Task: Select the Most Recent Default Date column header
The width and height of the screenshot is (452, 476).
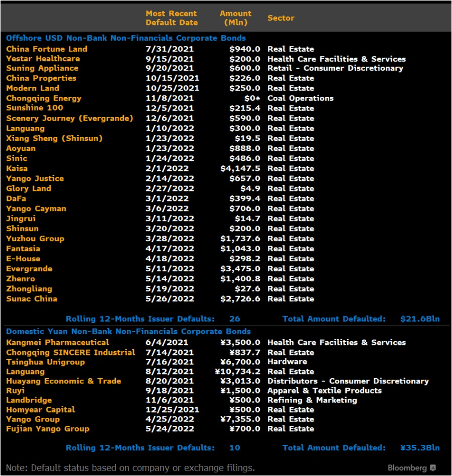Action: [x=171, y=18]
